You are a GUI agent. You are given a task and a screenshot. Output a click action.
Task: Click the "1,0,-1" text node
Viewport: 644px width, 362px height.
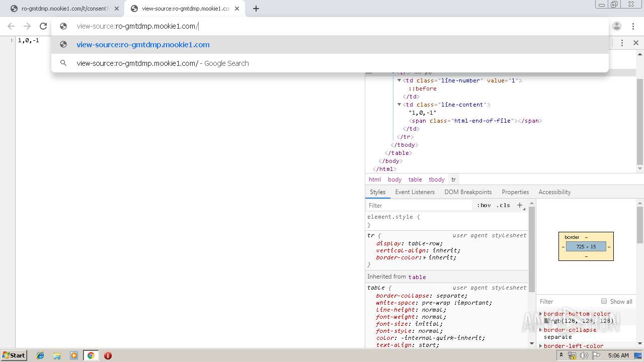pos(423,113)
